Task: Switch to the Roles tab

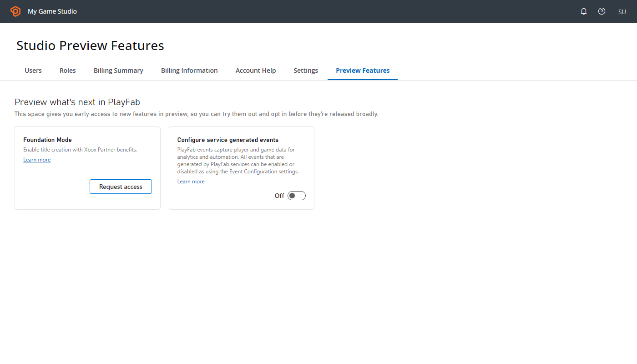Action: pos(68,71)
